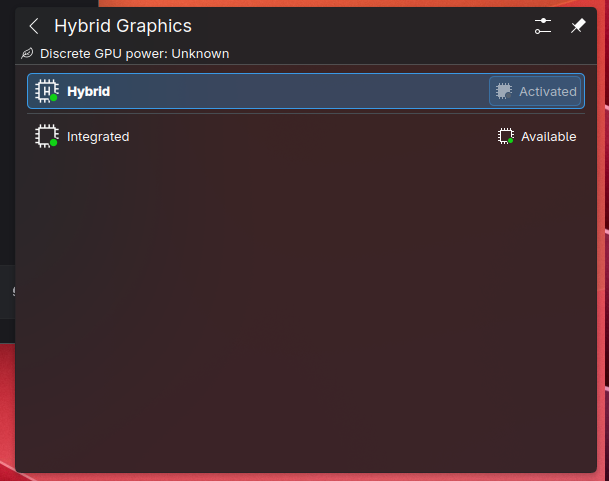Click the Hybrid Graphics title text
The height and width of the screenshot is (481, 609).
(x=123, y=26)
